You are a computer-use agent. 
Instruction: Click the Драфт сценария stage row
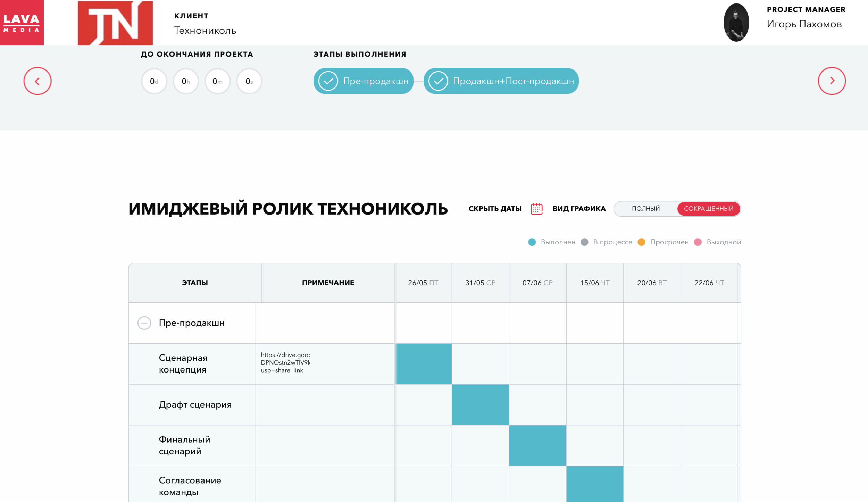click(195, 404)
